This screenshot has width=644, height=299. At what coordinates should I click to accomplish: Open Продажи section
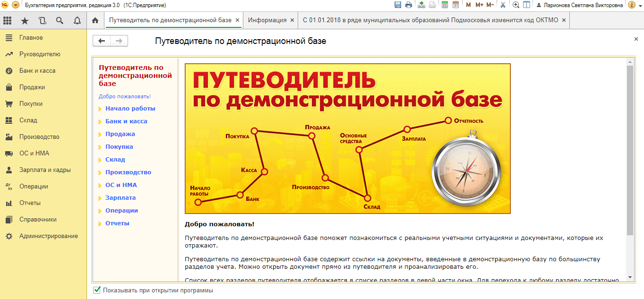32,87
